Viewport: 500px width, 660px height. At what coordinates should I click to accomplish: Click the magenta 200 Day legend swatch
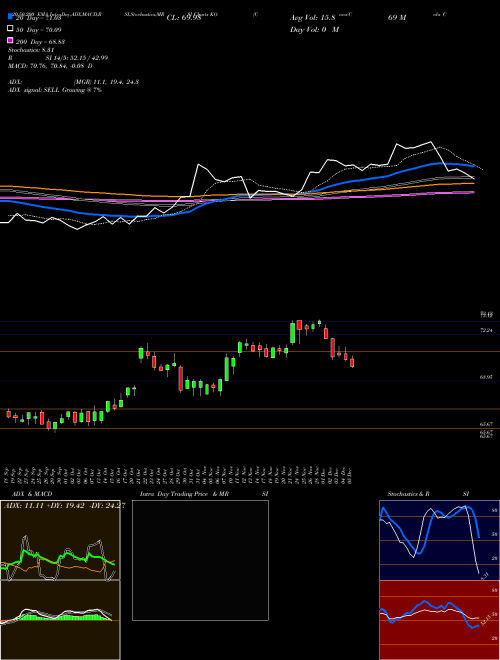pos(10,41)
